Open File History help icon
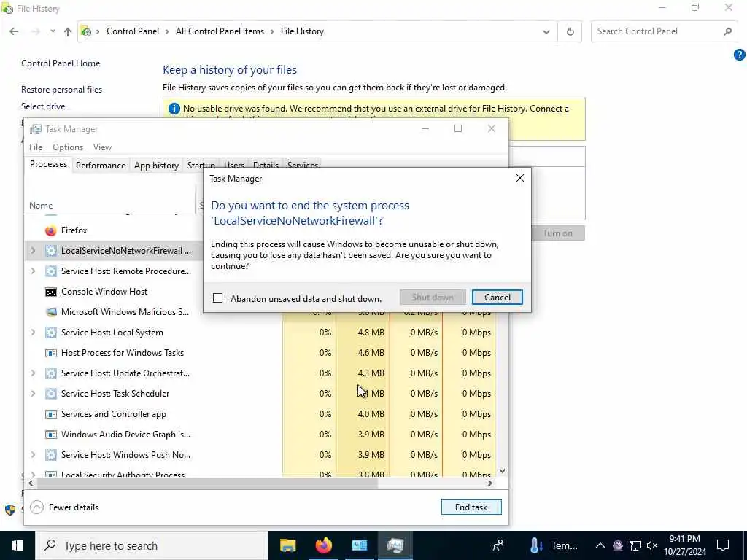 pos(740,55)
